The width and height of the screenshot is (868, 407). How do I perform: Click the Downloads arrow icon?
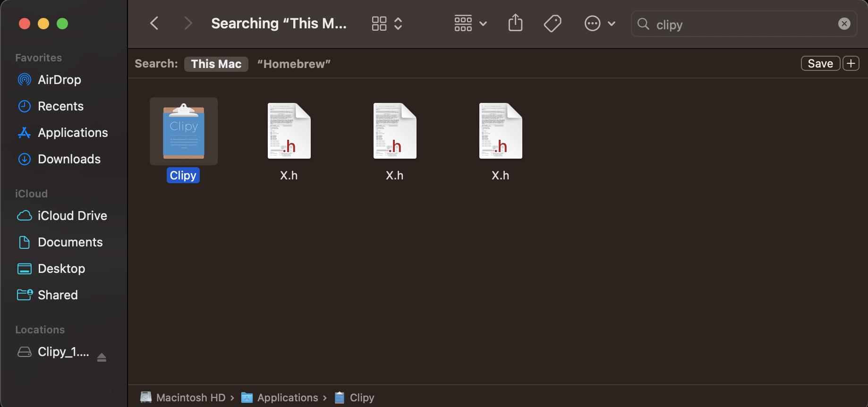coord(25,159)
